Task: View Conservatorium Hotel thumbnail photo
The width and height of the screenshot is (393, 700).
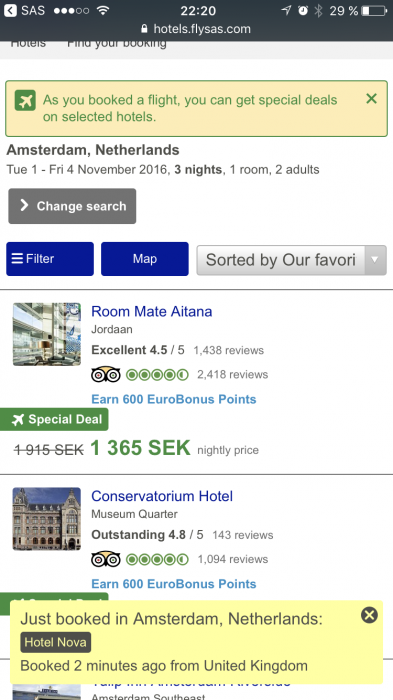Action: pyautogui.click(x=46, y=519)
